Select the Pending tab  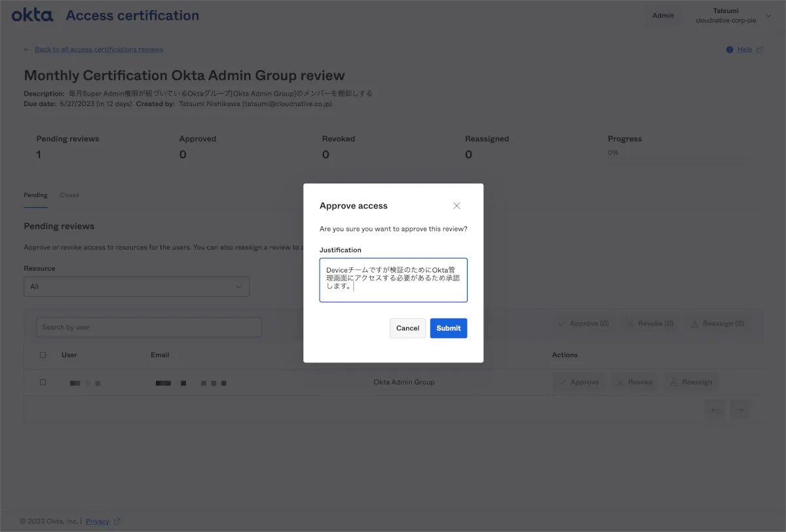coord(35,195)
